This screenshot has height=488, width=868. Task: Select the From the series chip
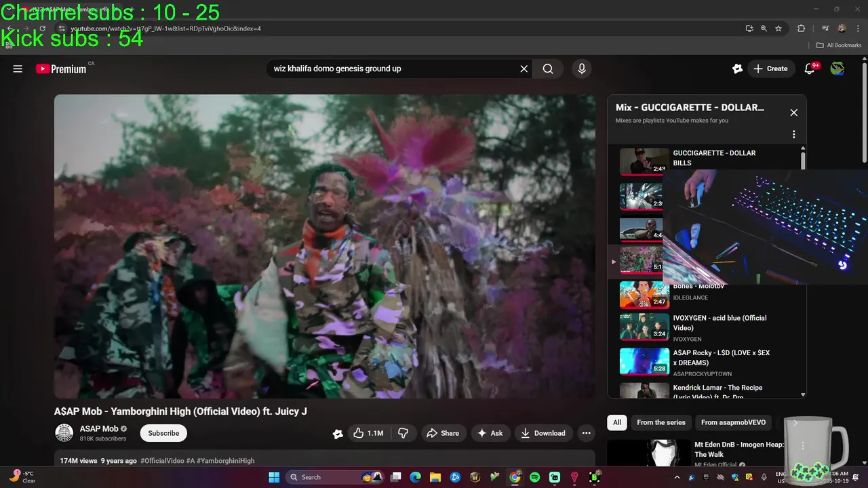tap(661, 422)
